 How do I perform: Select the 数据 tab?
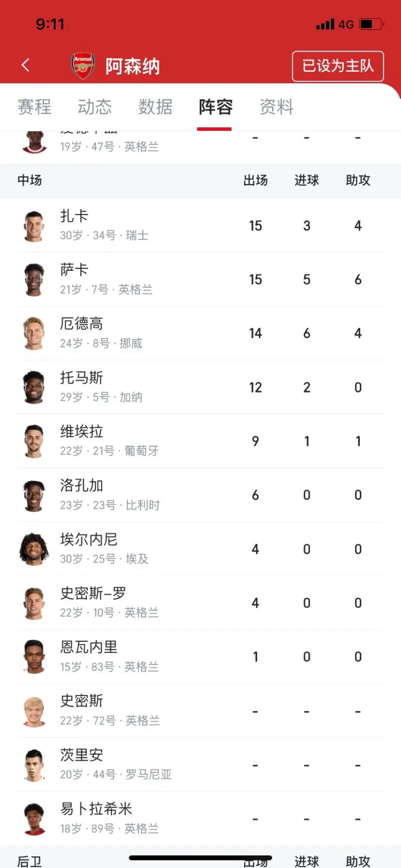point(155,107)
